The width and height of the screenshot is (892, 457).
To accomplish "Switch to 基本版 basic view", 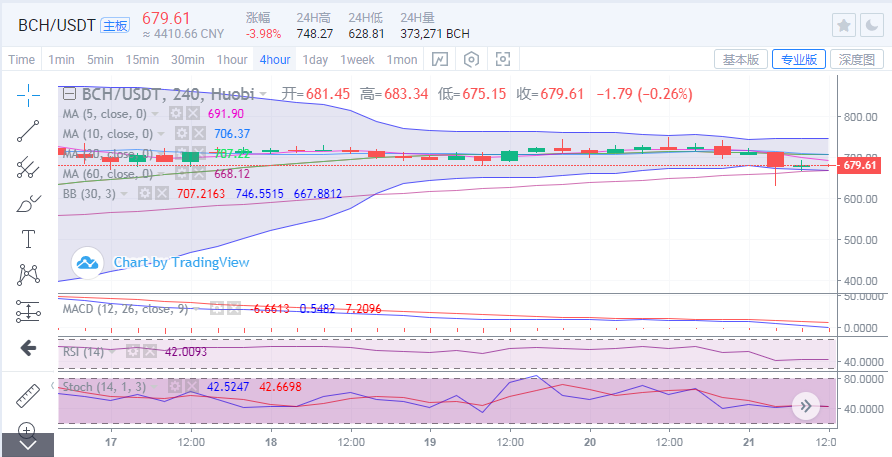I will pos(740,59).
